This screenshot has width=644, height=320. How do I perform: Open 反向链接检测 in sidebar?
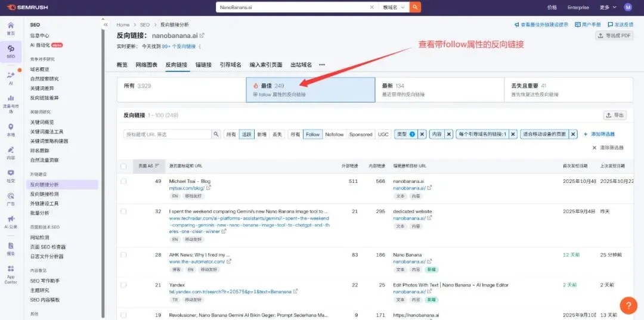click(44, 194)
